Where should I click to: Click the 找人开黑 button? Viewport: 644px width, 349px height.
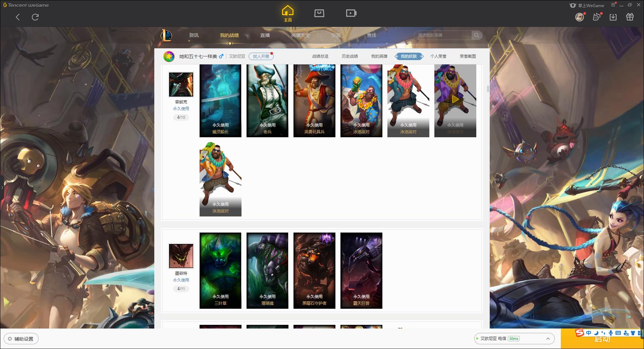pos(261,56)
